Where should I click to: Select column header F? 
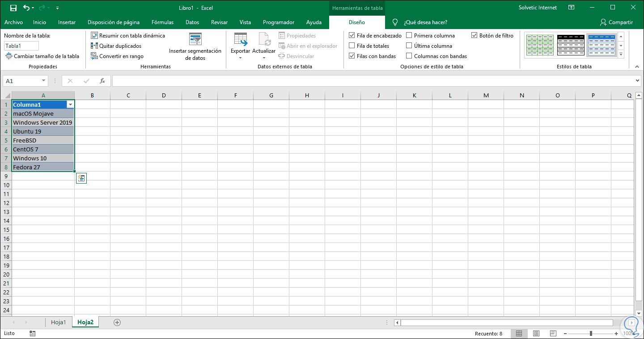pos(235,95)
